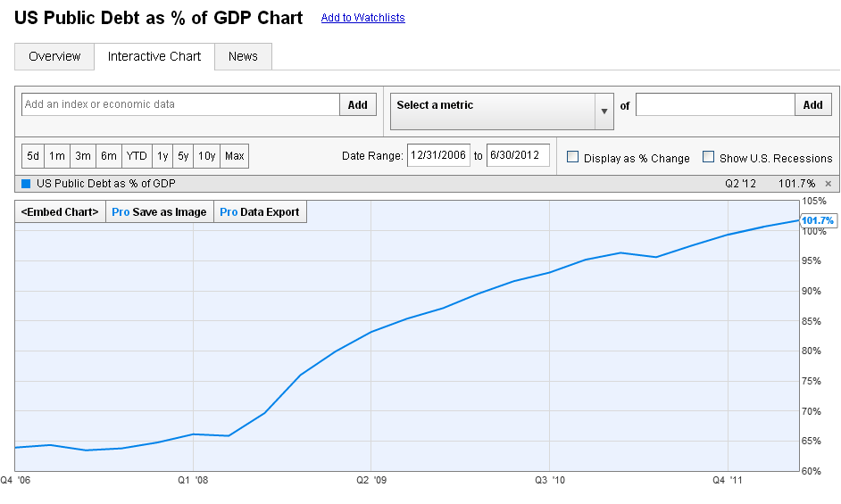The height and width of the screenshot is (504, 841).
Task: Open the Select a metric dropdown arrow
Action: click(604, 111)
